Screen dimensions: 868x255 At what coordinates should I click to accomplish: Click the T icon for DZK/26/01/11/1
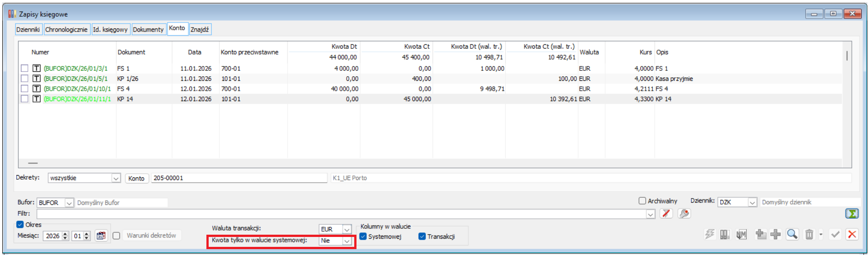[x=37, y=99]
